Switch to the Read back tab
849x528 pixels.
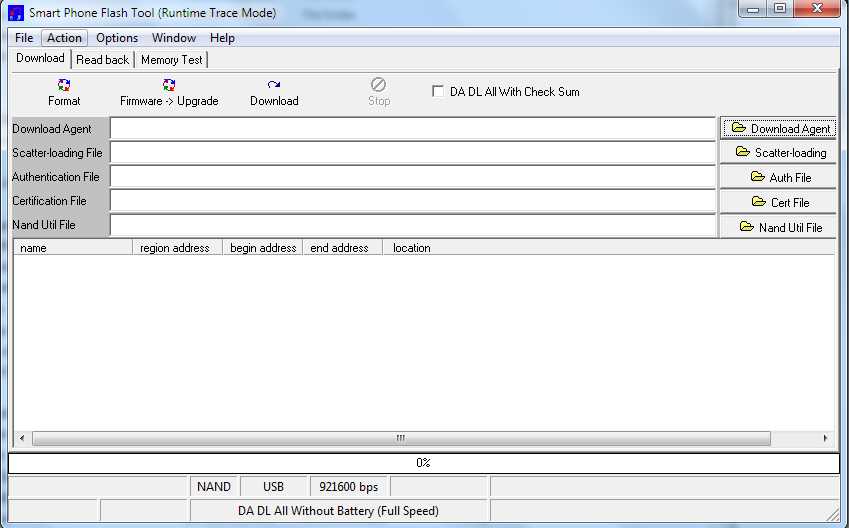102,60
